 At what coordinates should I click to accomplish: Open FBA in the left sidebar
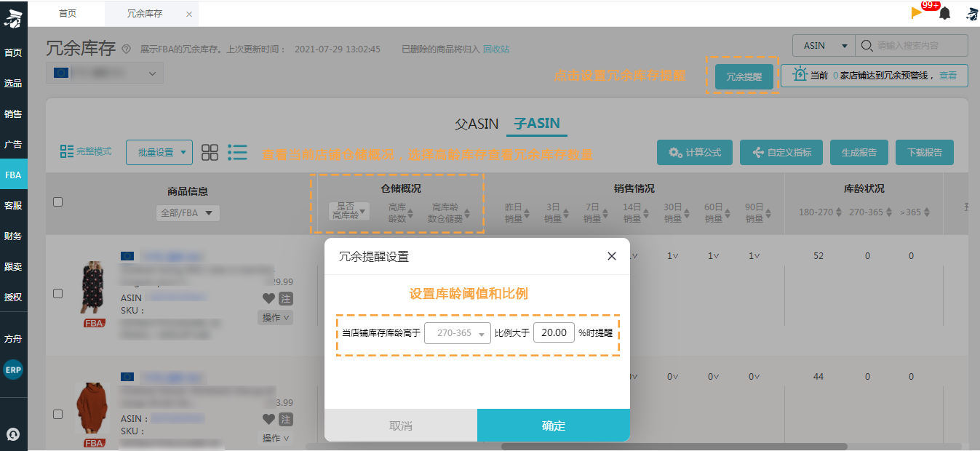pos(13,175)
